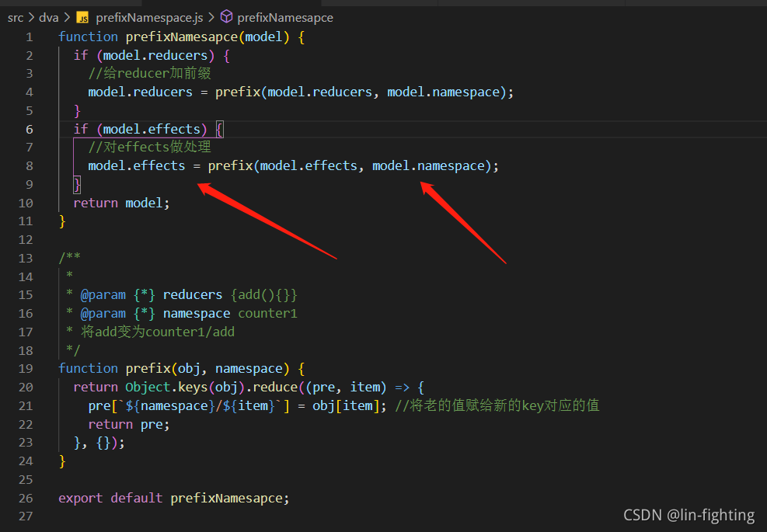Click 'return pre;' on line 22
Viewport: 767px width, 532px height.
click(x=129, y=424)
